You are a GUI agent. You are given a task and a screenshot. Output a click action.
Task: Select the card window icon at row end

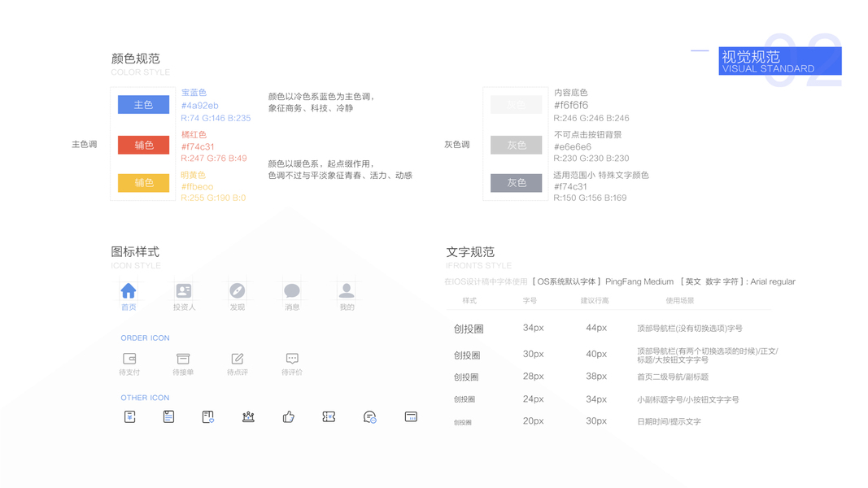pos(411,416)
